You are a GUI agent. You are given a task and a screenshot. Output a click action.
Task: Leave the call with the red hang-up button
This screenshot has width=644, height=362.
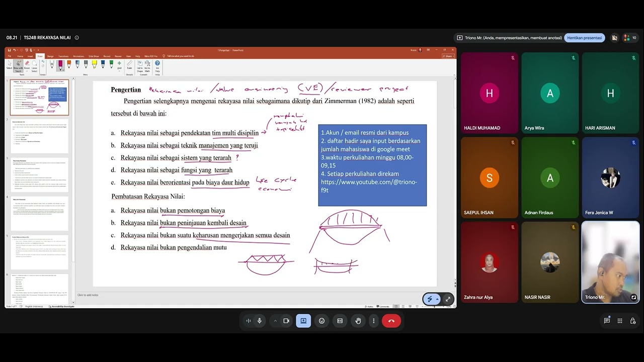coord(391,321)
